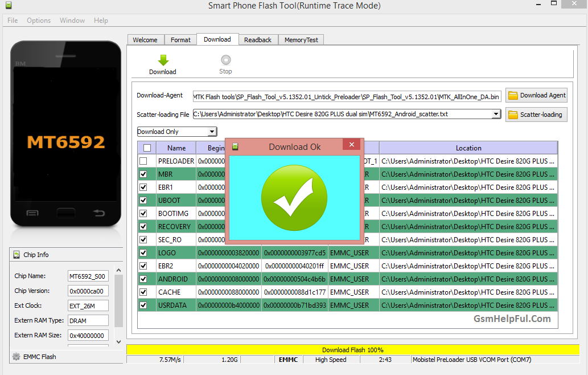Open the File menu

click(13, 21)
